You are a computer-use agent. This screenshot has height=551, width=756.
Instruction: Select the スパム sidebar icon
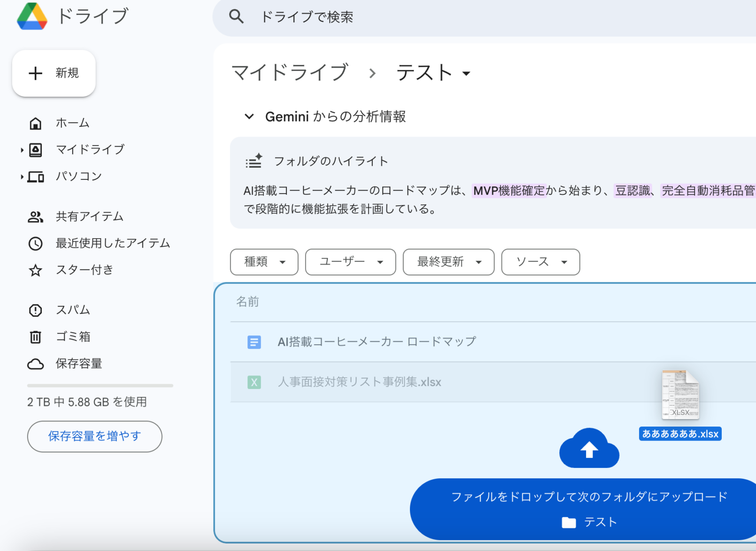click(x=36, y=310)
